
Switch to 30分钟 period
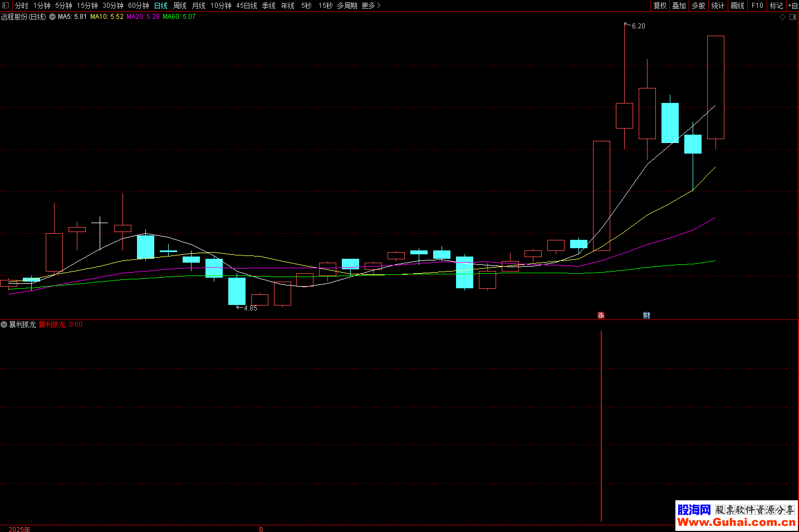(113, 6)
